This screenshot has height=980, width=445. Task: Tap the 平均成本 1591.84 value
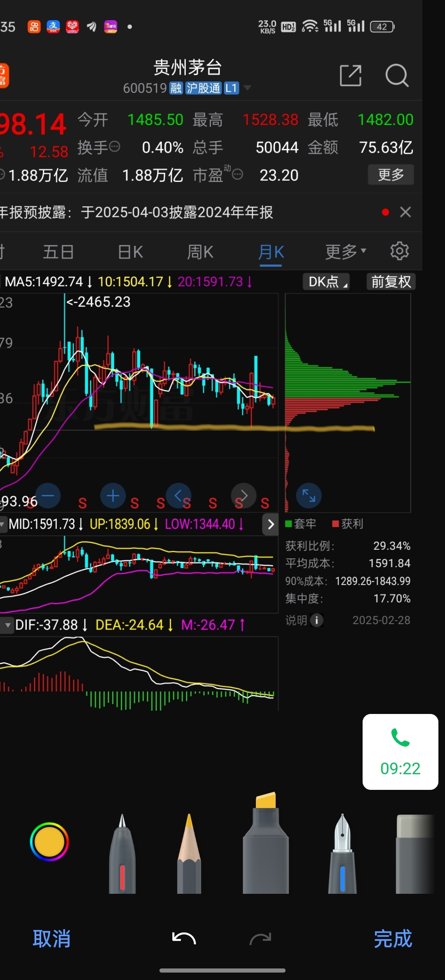(389, 563)
